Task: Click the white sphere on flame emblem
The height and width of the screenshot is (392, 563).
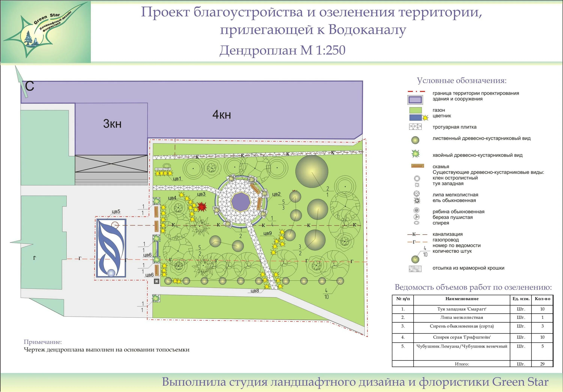Action: point(111,273)
